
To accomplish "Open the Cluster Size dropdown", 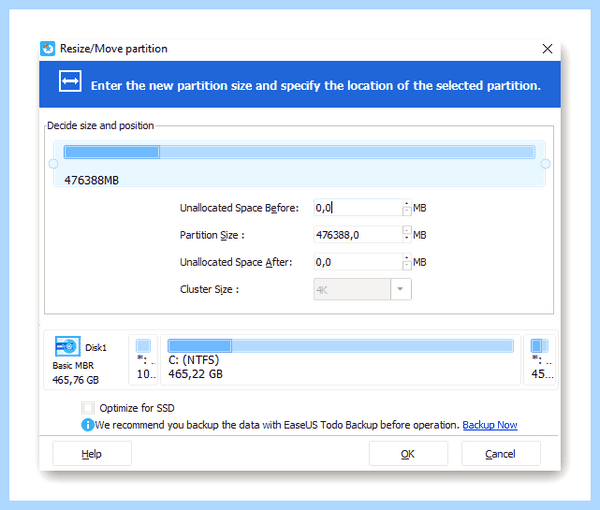I will [400, 289].
